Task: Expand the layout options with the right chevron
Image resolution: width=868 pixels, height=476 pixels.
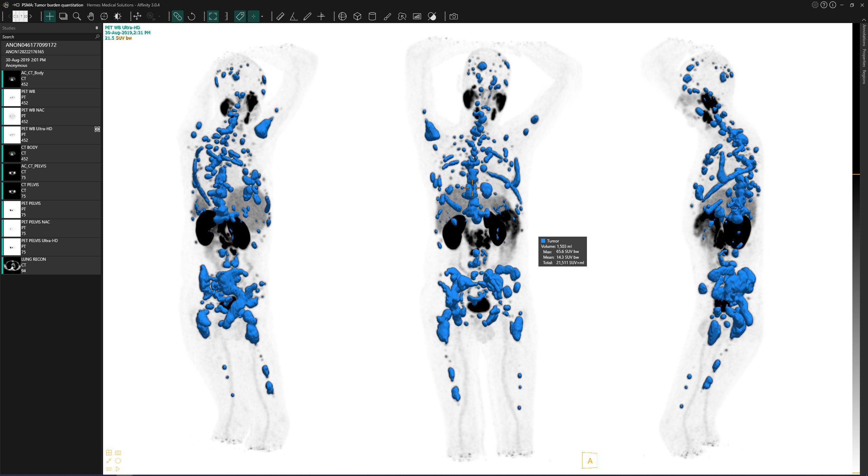Action: pyautogui.click(x=31, y=16)
